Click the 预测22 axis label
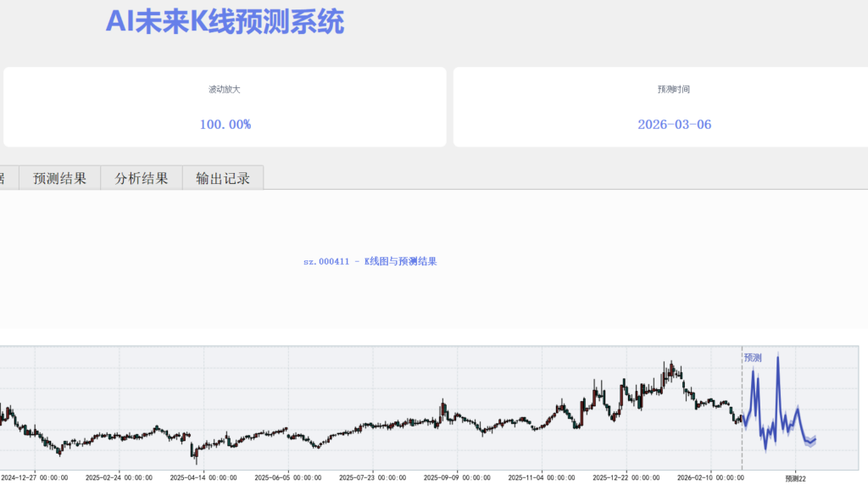 pyautogui.click(x=795, y=478)
